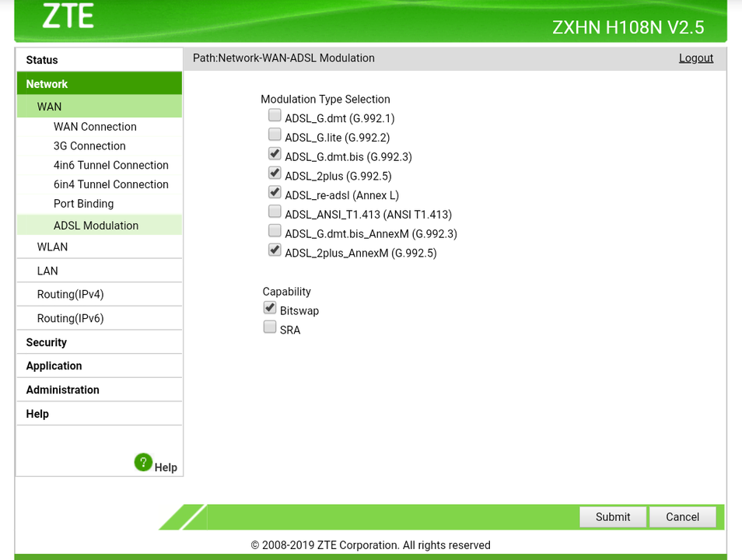Open the WLAN submenu
This screenshot has width=742, height=560.
click(x=100, y=247)
